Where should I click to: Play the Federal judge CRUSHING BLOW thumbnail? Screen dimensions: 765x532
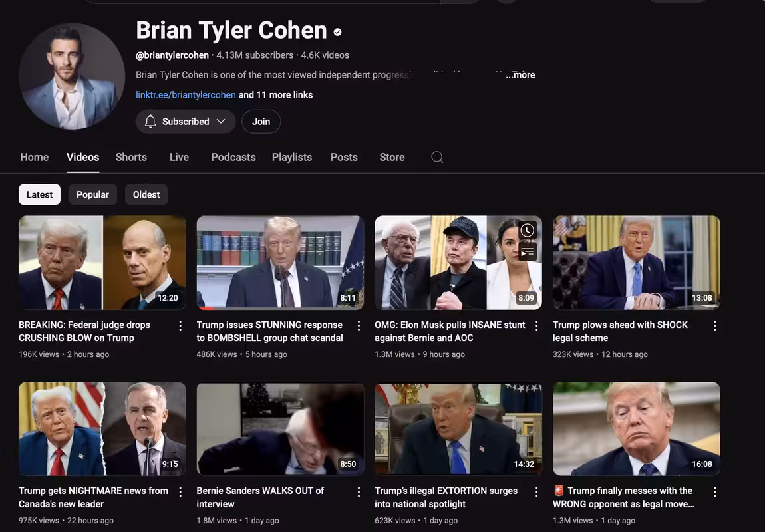(102, 263)
